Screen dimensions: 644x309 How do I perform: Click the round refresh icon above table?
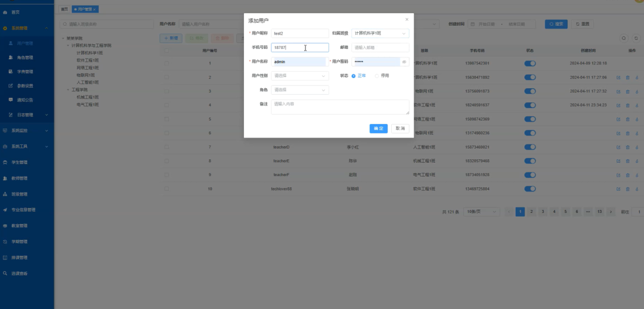coord(636,38)
